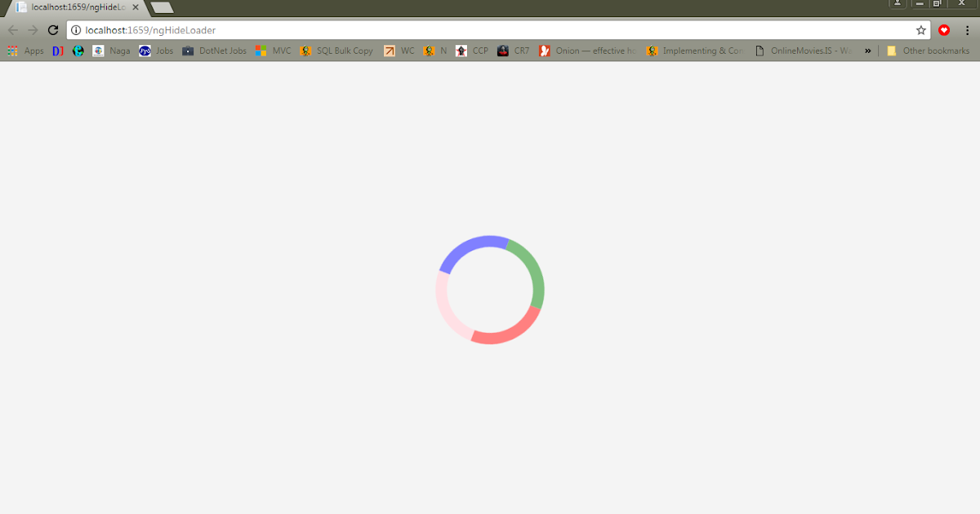
Task: Expand hidden bookmarks via the chevron
Action: tap(867, 51)
